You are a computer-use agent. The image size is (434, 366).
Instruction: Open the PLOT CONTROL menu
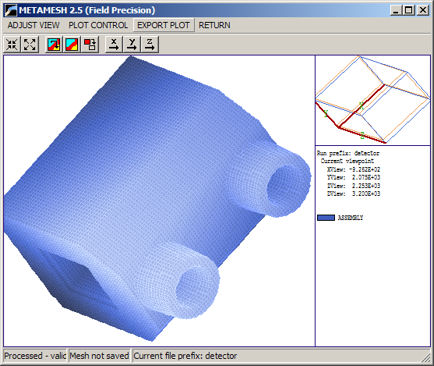coord(98,25)
